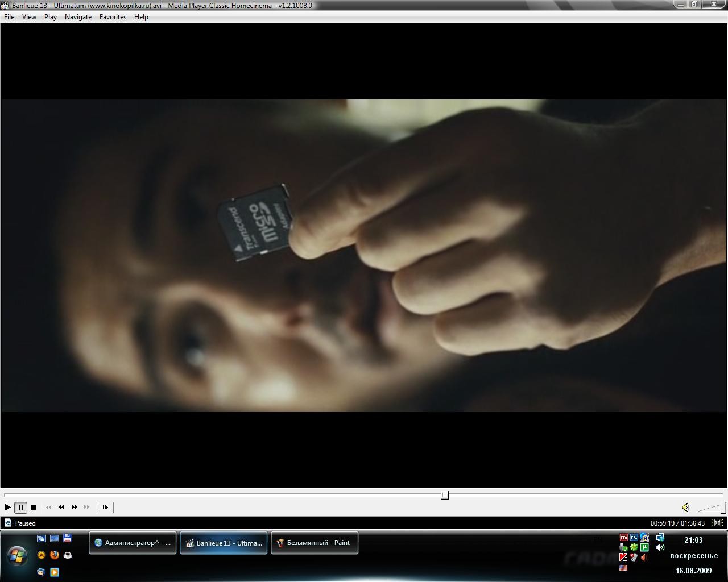Step forward one frame
Viewport: 728px width, 582px height.
(x=105, y=507)
